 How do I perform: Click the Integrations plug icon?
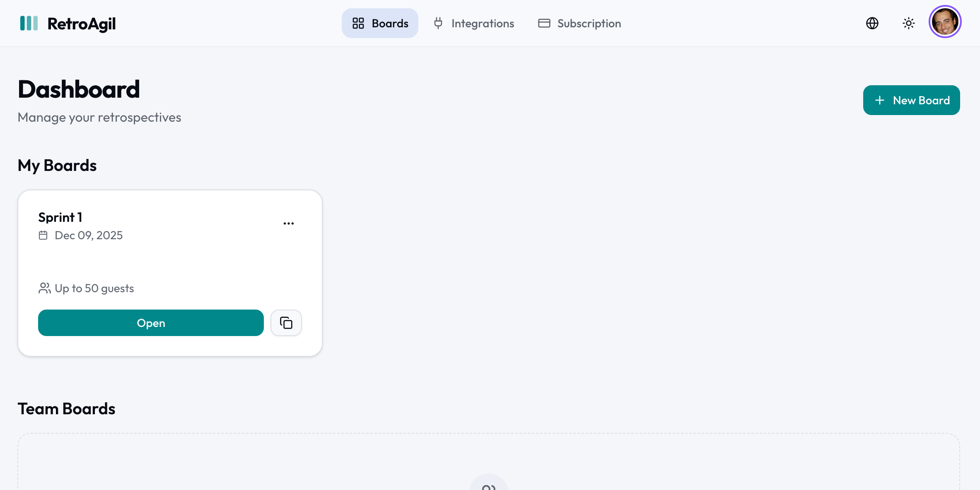[438, 23]
